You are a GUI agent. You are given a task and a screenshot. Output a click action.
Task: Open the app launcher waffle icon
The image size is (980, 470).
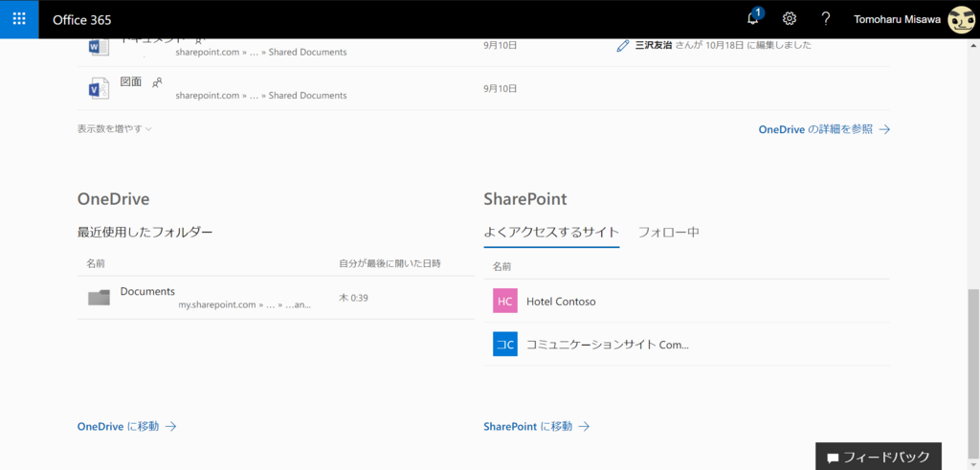coord(19,19)
